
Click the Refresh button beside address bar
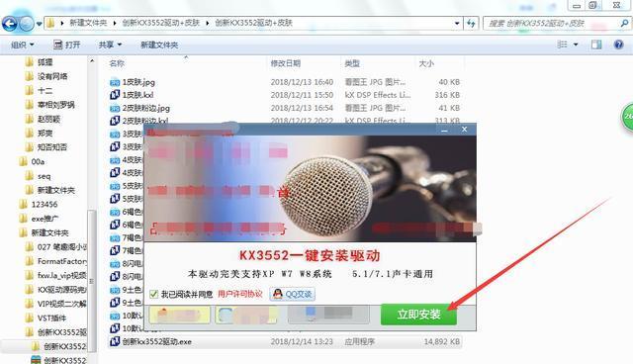click(x=471, y=24)
